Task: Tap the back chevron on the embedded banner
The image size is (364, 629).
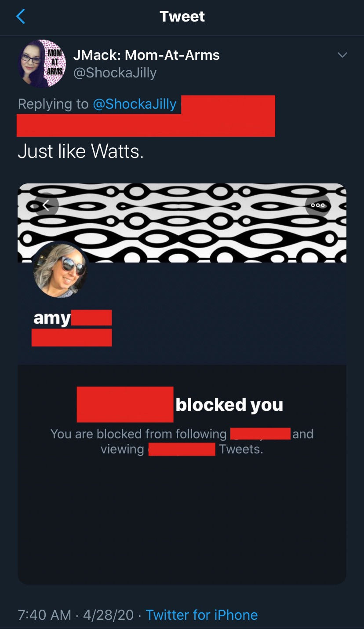Action: pyautogui.click(x=46, y=205)
